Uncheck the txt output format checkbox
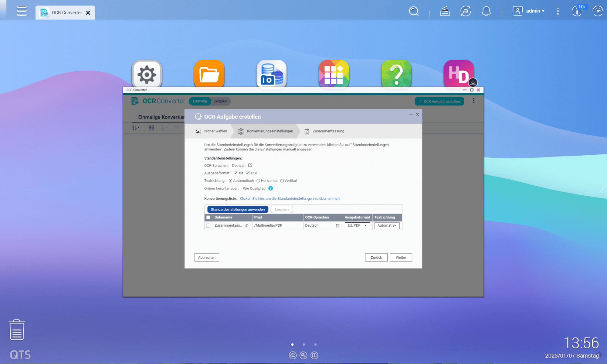Screen dimensions: 607x364 236,173
